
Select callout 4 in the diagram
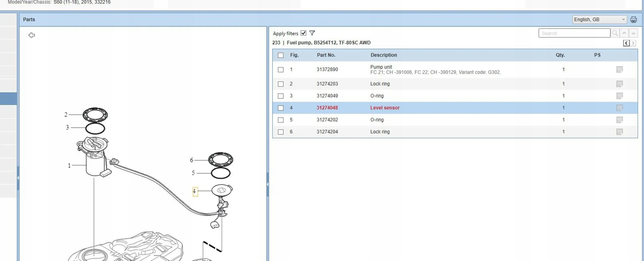pyautogui.click(x=195, y=191)
